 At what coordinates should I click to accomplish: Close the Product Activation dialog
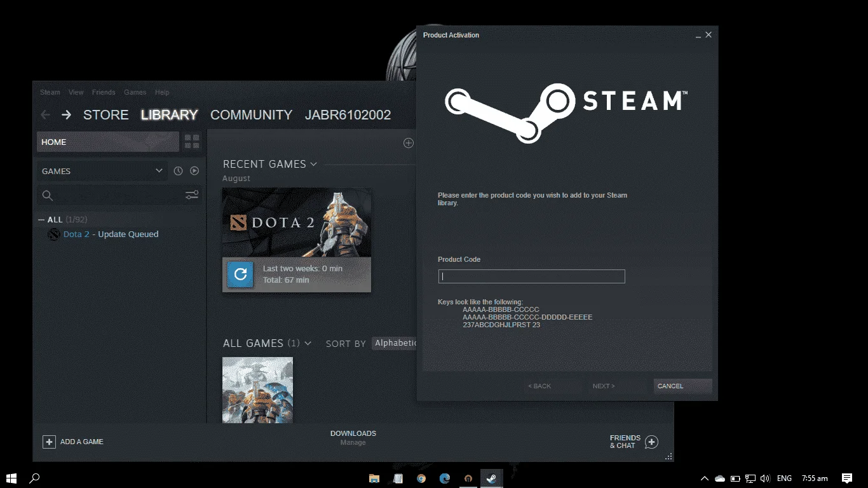pos(709,35)
